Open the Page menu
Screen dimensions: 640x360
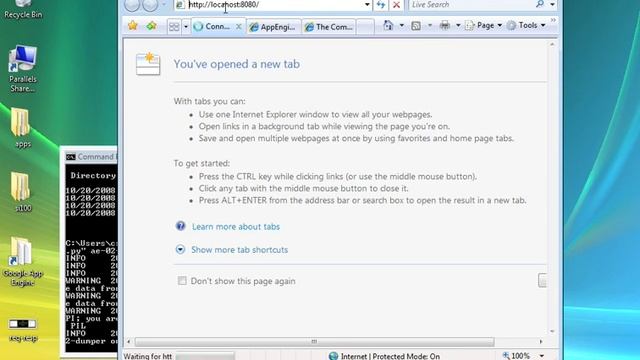pyautogui.click(x=484, y=25)
